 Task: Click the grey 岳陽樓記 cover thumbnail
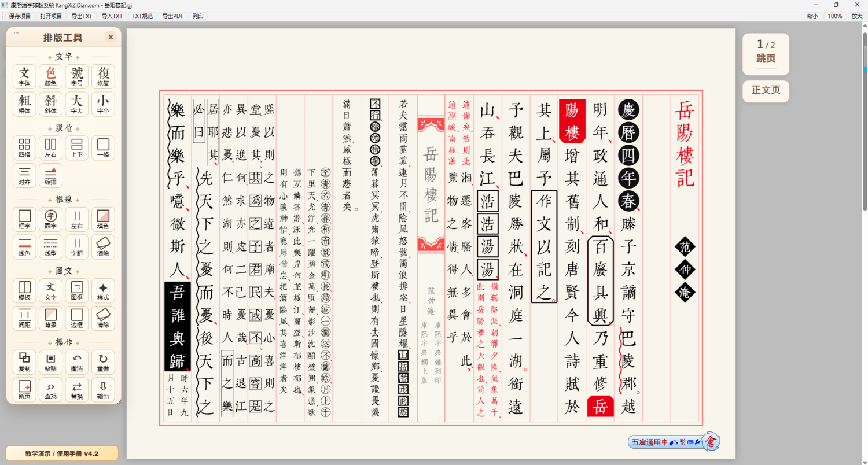click(x=431, y=184)
